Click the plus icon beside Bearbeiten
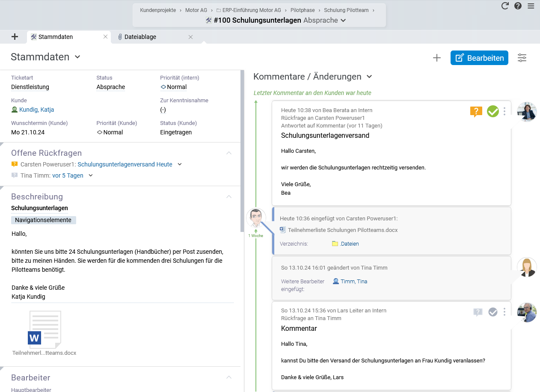540x392 pixels. [x=436, y=58]
